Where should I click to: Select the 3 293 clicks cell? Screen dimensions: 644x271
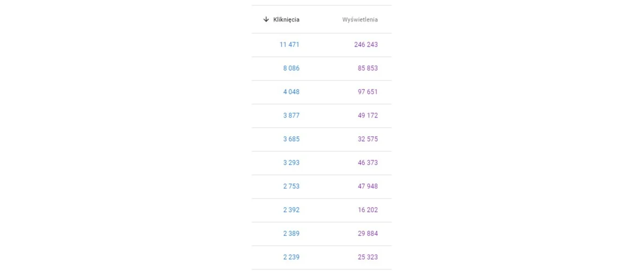coord(291,163)
